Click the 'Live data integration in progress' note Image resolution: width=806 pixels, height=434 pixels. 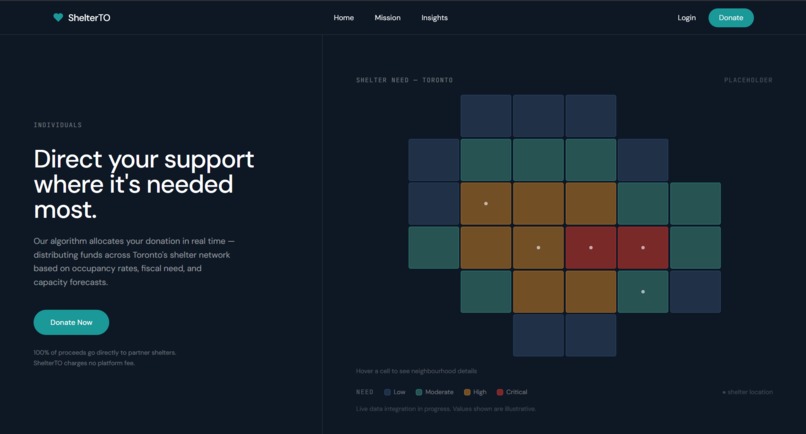pyautogui.click(x=446, y=409)
